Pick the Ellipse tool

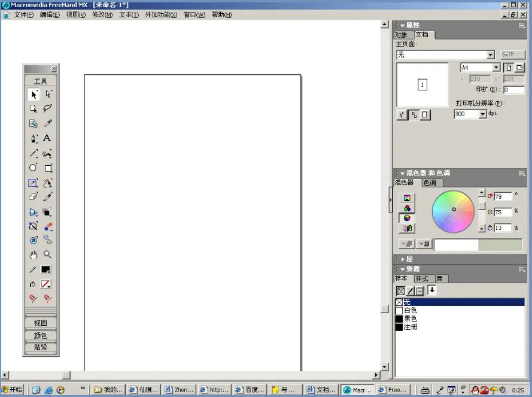click(34, 168)
